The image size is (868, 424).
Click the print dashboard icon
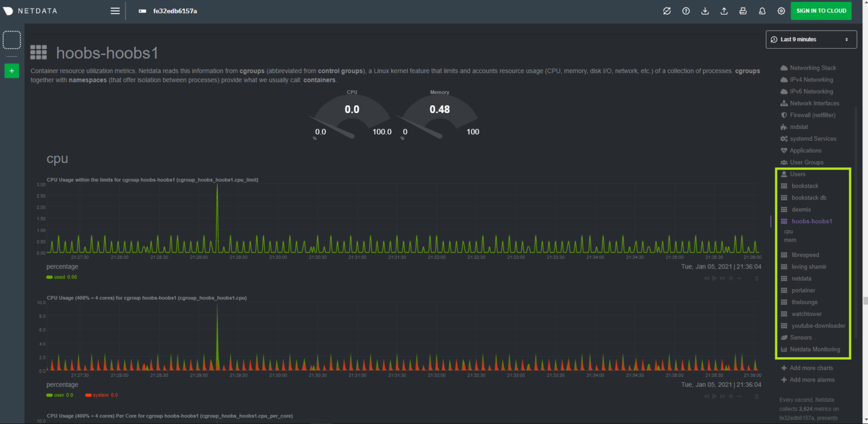(743, 11)
